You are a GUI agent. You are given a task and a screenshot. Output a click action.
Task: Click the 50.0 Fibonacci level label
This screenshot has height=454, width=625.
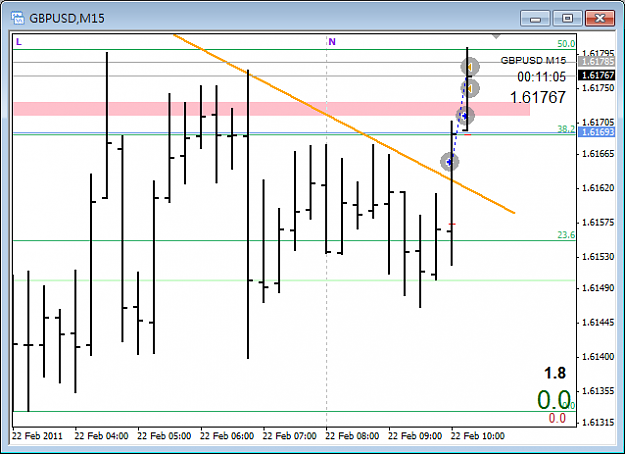[x=566, y=44]
